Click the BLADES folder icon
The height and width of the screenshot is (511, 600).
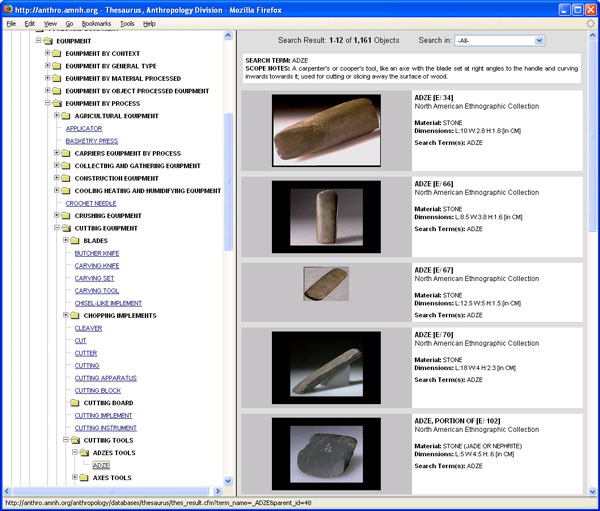pyautogui.click(x=75, y=241)
